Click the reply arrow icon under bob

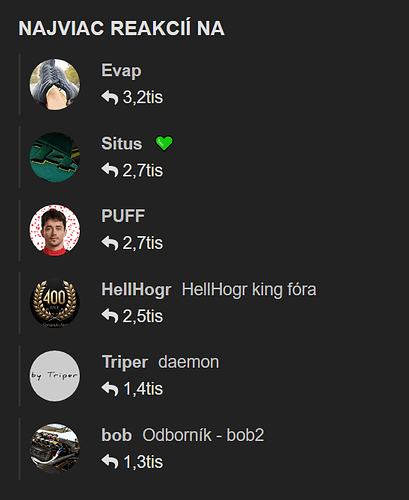click(110, 462)
